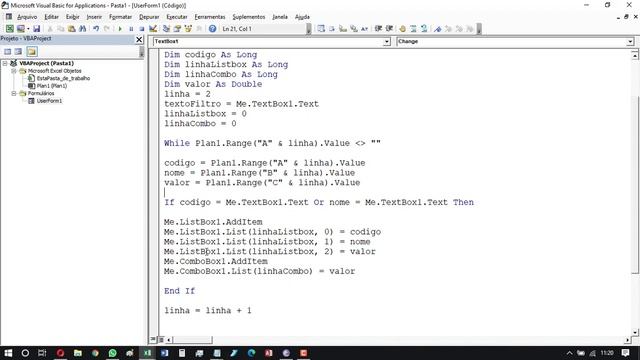Open the TextBox1 object dropdown

[386, 42]
